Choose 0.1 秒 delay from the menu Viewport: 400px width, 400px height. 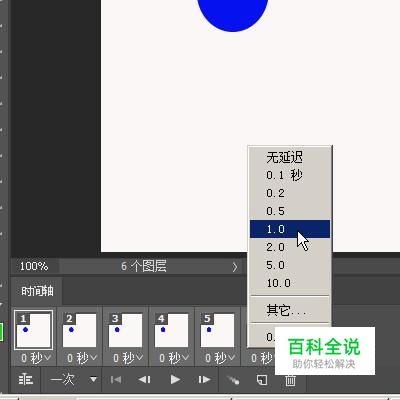point(290,175)
